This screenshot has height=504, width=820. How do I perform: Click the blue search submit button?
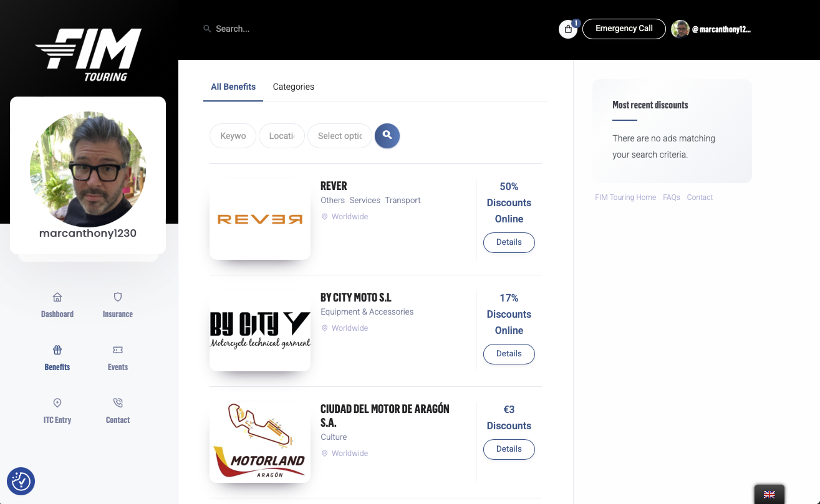pyautogui.click(x=387, y=136)
